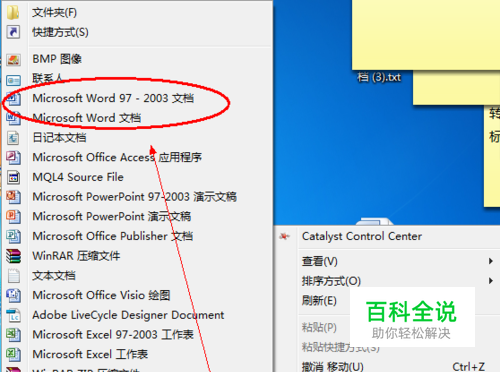
Task: Refresh the desktop with 刷新(E)
Action: click(319, 301)
